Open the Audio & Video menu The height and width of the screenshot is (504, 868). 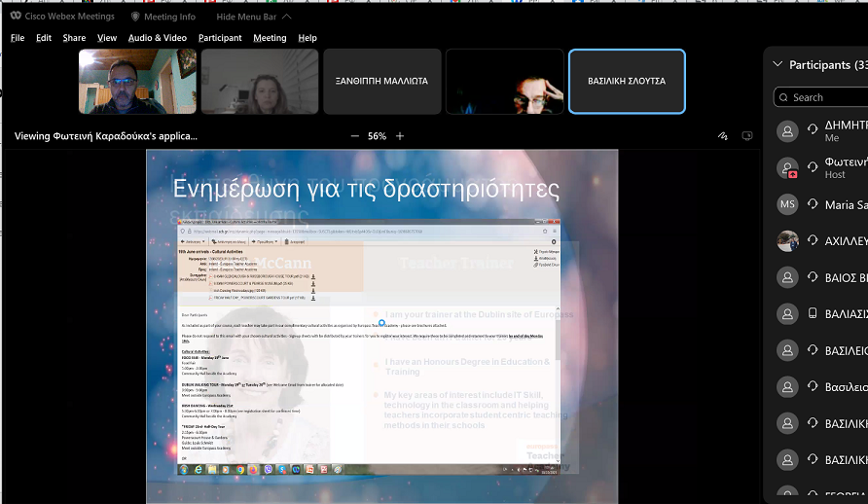[x=158, y=38]
